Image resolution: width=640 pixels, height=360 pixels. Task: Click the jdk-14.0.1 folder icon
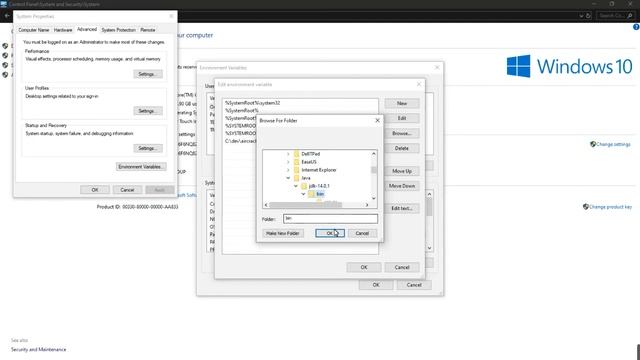click(304, 186)
